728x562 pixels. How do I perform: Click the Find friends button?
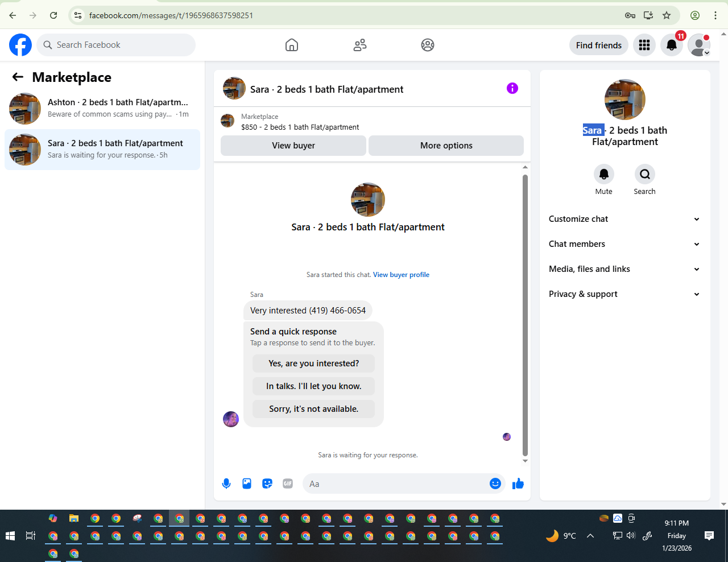[x=599, y=45]
